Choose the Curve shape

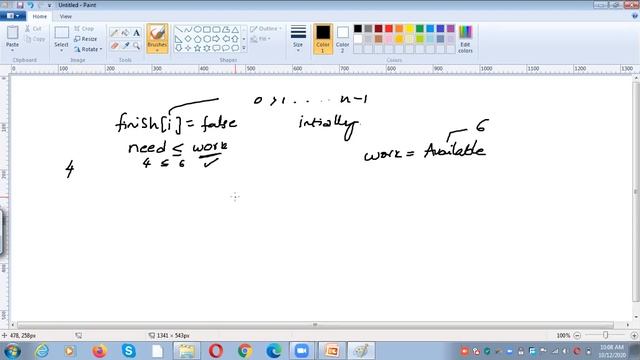(x=188, y=30)
